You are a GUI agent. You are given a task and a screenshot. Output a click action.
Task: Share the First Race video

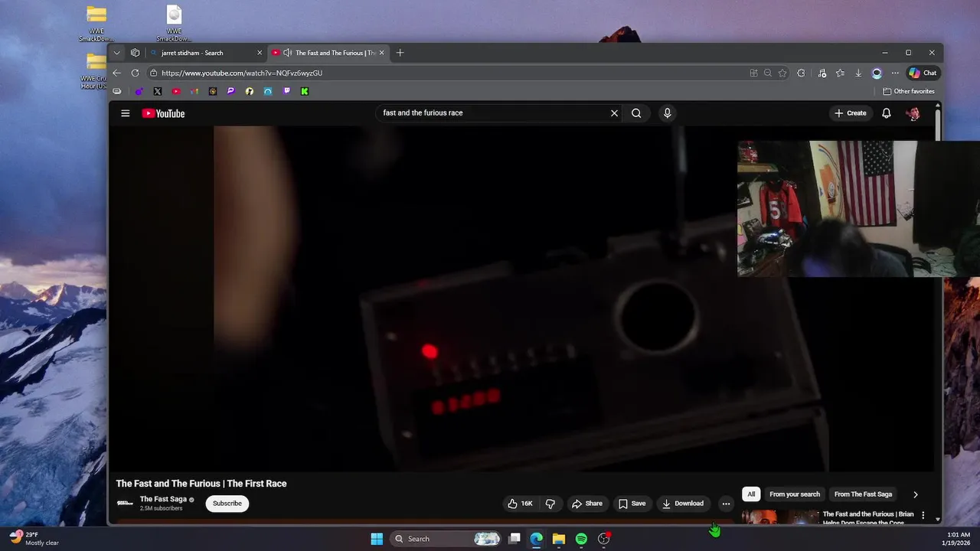pyautogui.click(x=586, y=504)
